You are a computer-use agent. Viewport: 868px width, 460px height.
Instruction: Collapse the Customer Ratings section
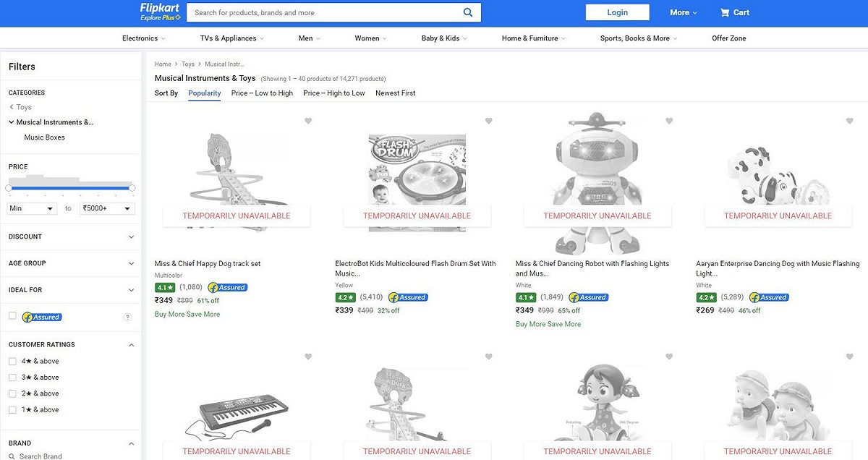click(x=131, y=345)
